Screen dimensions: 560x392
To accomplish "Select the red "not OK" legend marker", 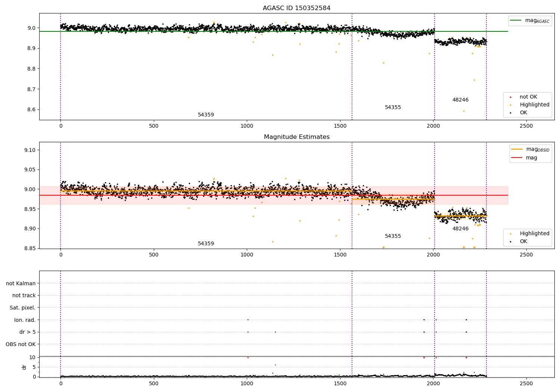I will (511, 97).
